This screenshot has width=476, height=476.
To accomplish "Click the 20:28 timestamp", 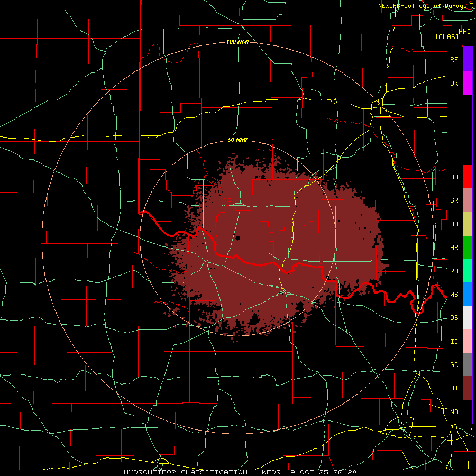I will [x=344, y=472].
